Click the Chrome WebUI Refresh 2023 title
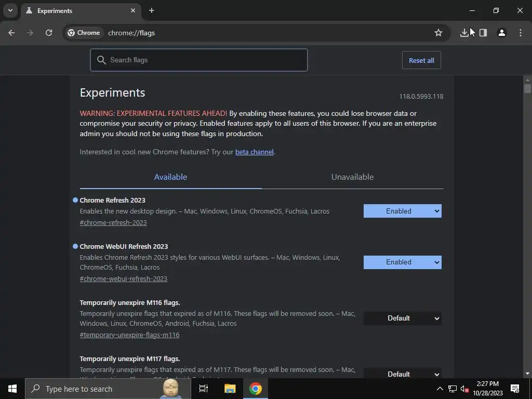The height and width of the screenshot is (399, 532). pyautogui.click(x=124, y=246)
